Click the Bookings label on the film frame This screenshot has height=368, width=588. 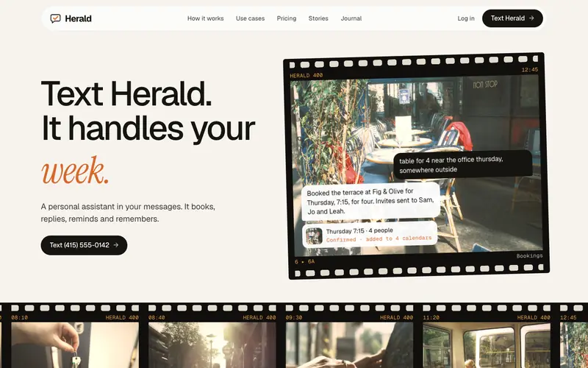click(x=529, y=255)
